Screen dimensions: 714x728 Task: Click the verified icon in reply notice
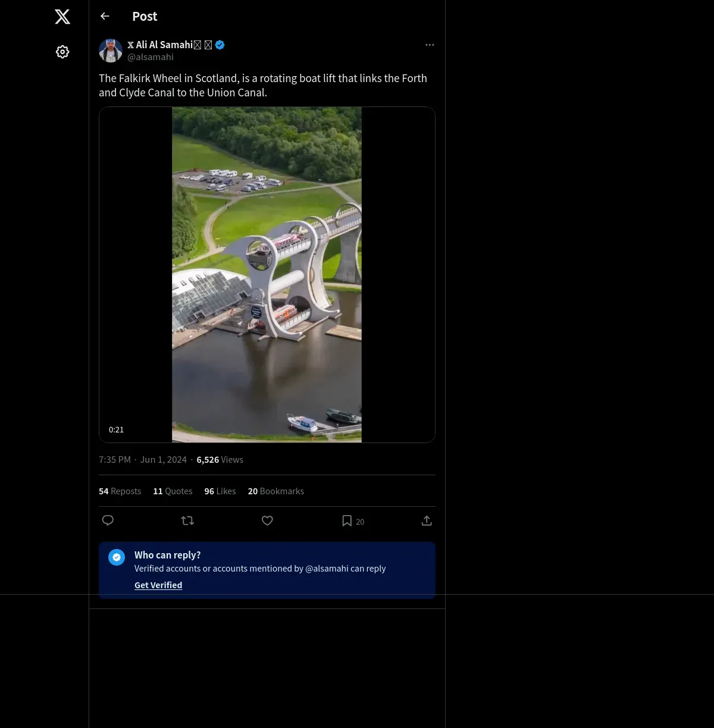(x=117, y=557)
